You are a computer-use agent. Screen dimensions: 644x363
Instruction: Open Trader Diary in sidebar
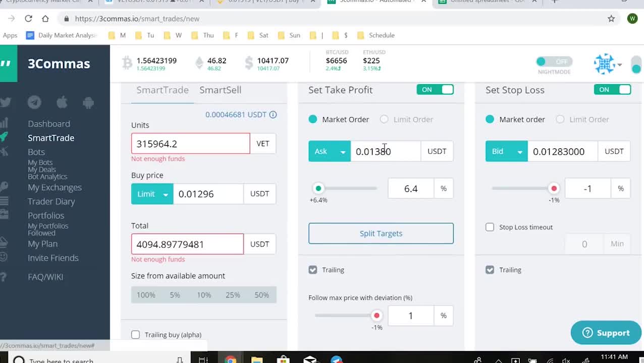click(x=51, y=201)
